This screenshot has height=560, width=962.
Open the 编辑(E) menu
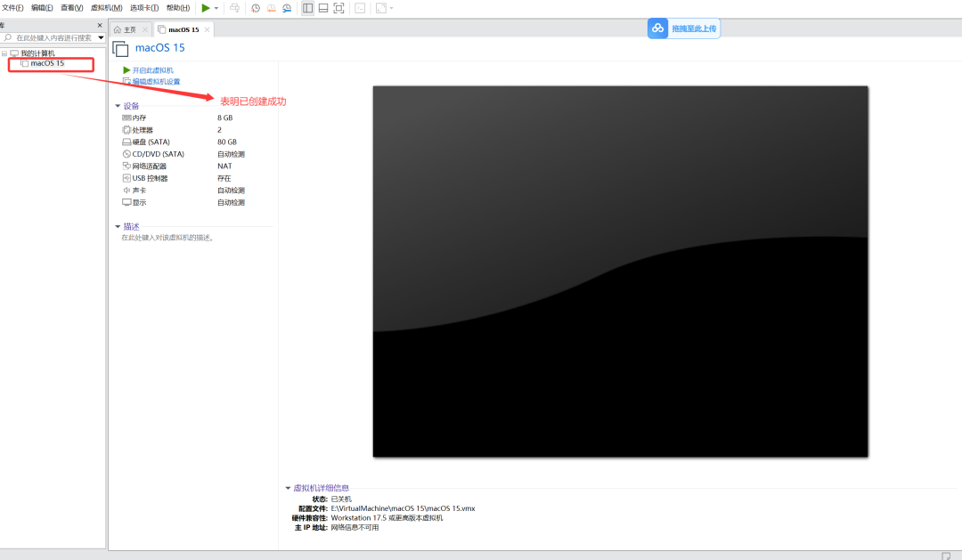click(42, 8)
